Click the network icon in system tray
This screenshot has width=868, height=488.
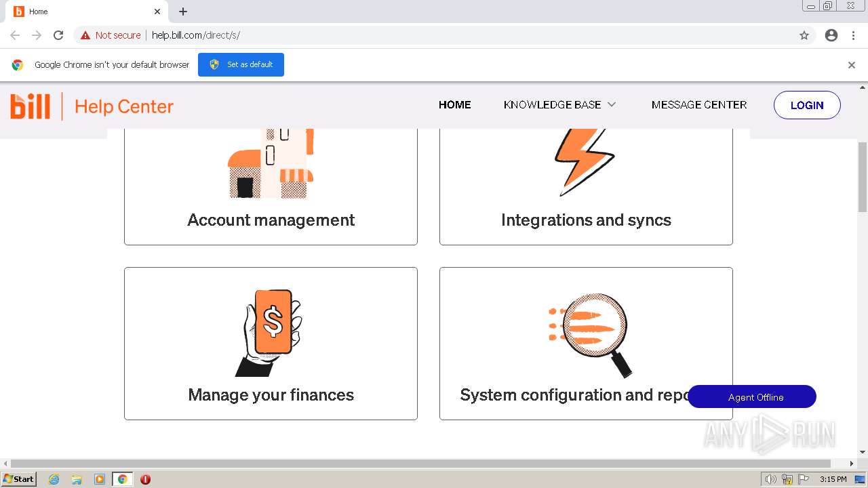click(x=787, y=479)
